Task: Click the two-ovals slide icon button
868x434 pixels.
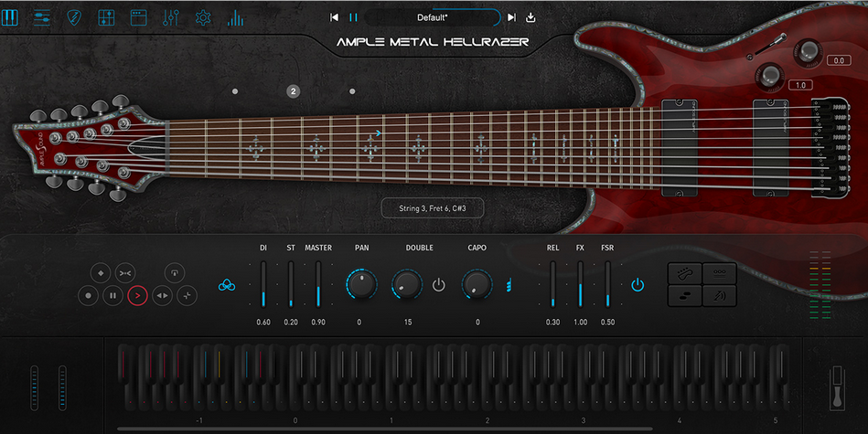Action: [685, 296]
